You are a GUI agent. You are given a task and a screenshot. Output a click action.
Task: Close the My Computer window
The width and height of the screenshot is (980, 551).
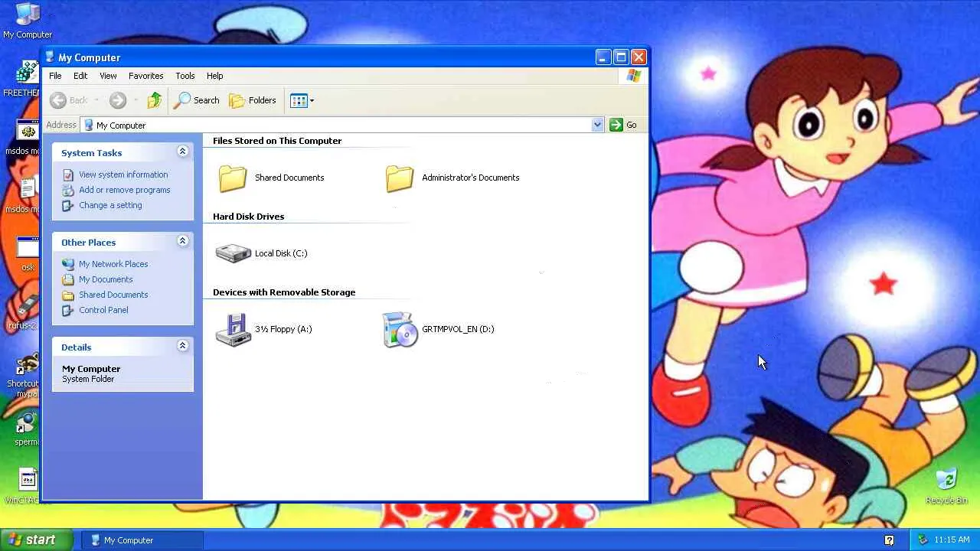(639, 57)
